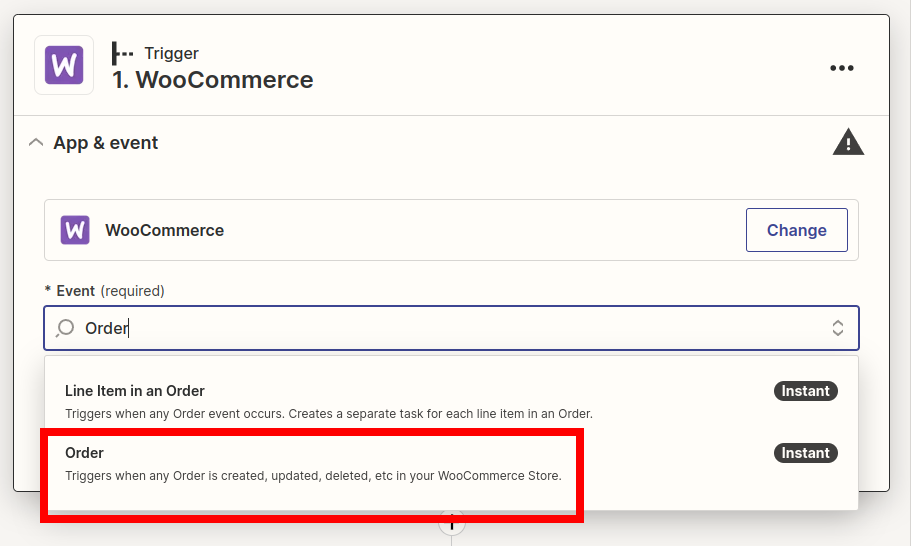Open the three-dot step options menu
Screen dimensions: 911x546
pyautogui.click(x=841, y=68)
